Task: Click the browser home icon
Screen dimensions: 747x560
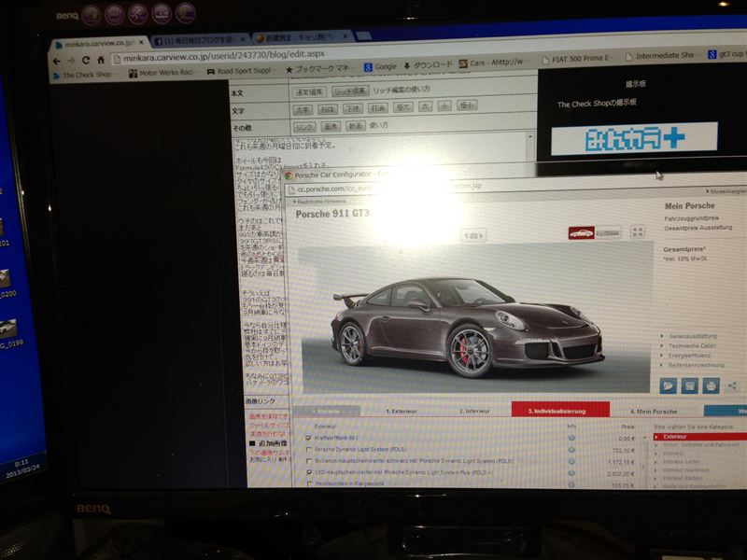Action: (101, 60)
